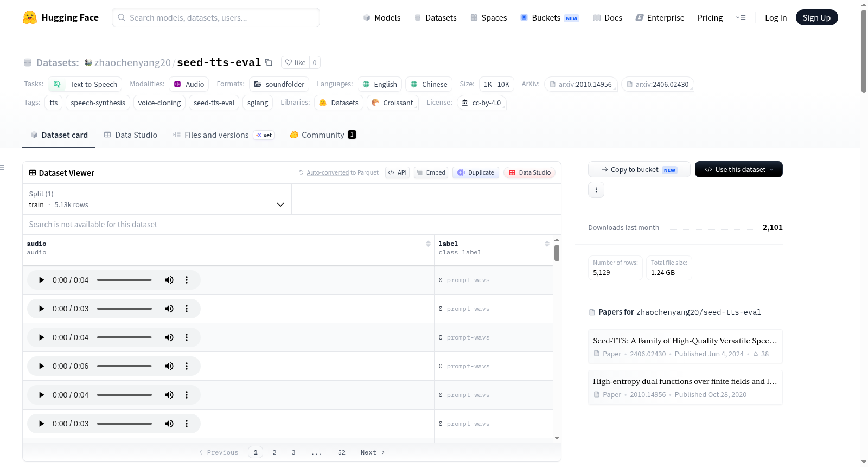Switch to the Dataset card tab
This screenshot has width=868, height=467.
click(x=59, y=135)
